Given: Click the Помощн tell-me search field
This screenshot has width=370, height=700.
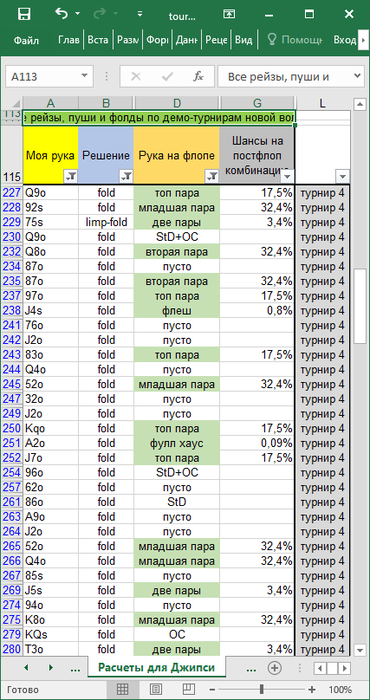Looking at the screenshot, I should click(295, 40).
